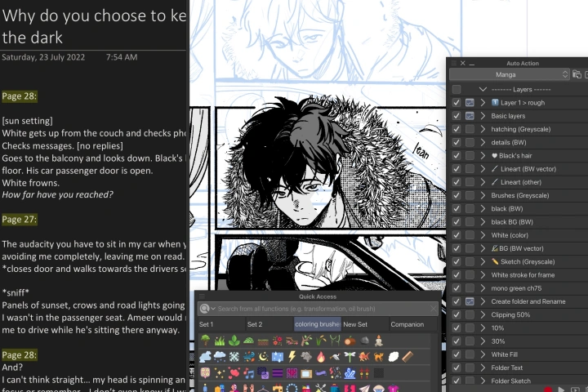This screenshot has width=588, height=392.
Task: Open the Quick Access search options dropdown
Action: (207, 309)
